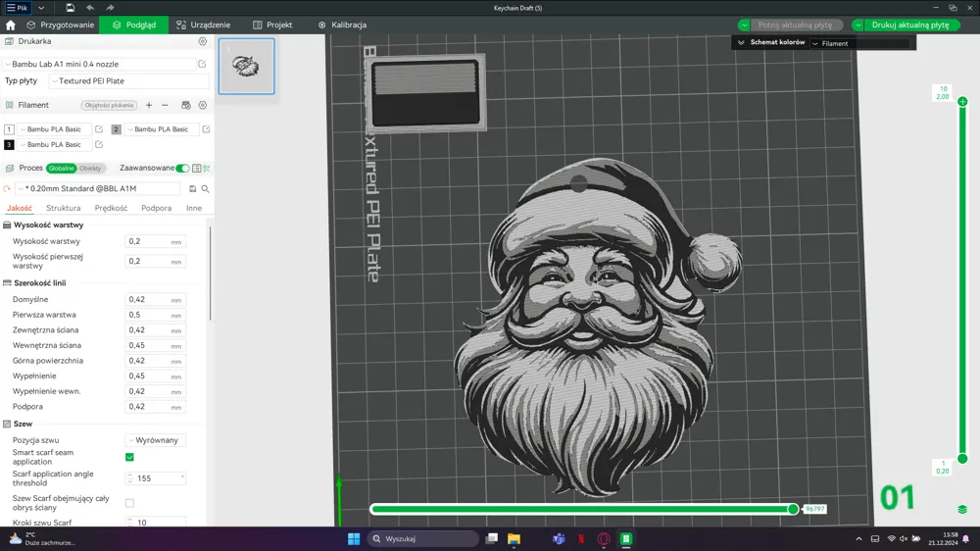Screen dimensions: 980x551
Task: Open filament 2 Bambu PLA Basic dropdown
Action: coord(162,129)
